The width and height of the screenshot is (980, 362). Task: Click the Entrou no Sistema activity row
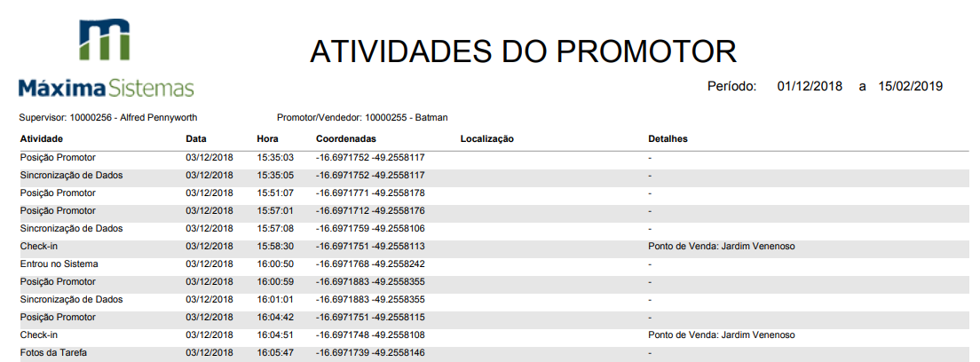[x=59, y=264]
